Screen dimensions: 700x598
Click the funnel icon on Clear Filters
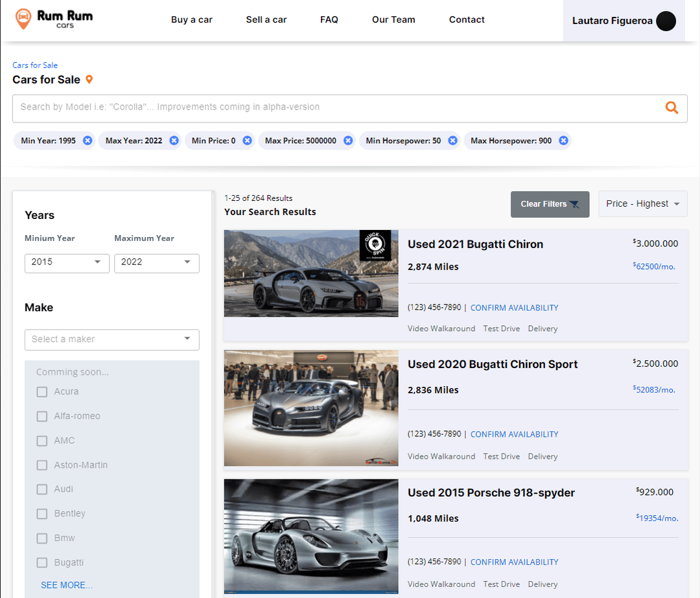click(574, 204)
